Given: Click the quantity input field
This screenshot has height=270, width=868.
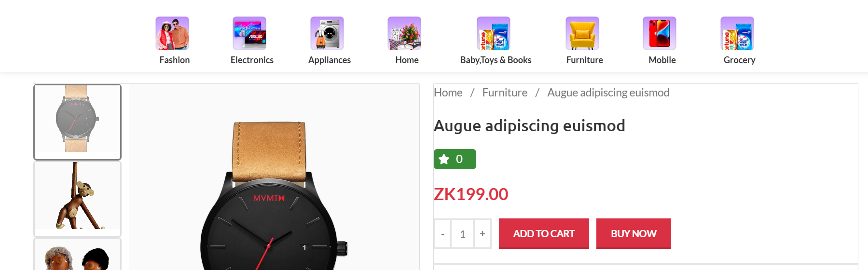Looking at the screenshot, I should 463,234.
